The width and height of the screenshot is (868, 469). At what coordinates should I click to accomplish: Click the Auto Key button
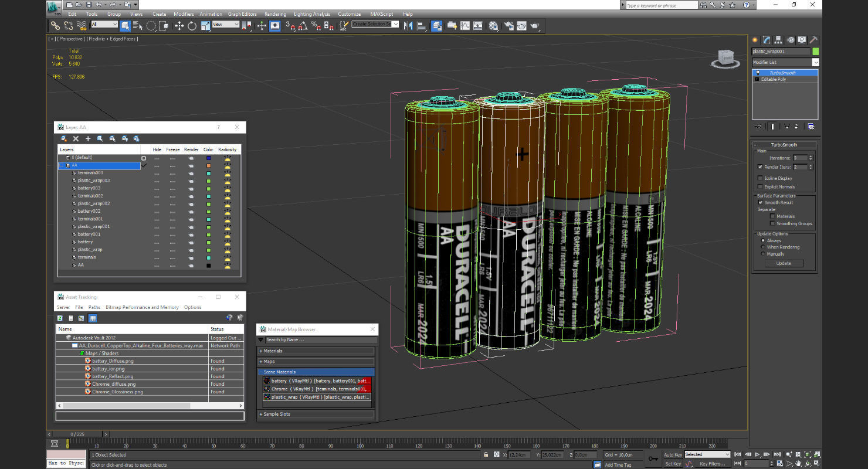point(673,454)
